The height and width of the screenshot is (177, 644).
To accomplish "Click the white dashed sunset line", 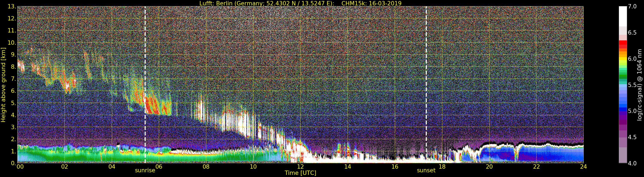I will click(x=426, y=85).
